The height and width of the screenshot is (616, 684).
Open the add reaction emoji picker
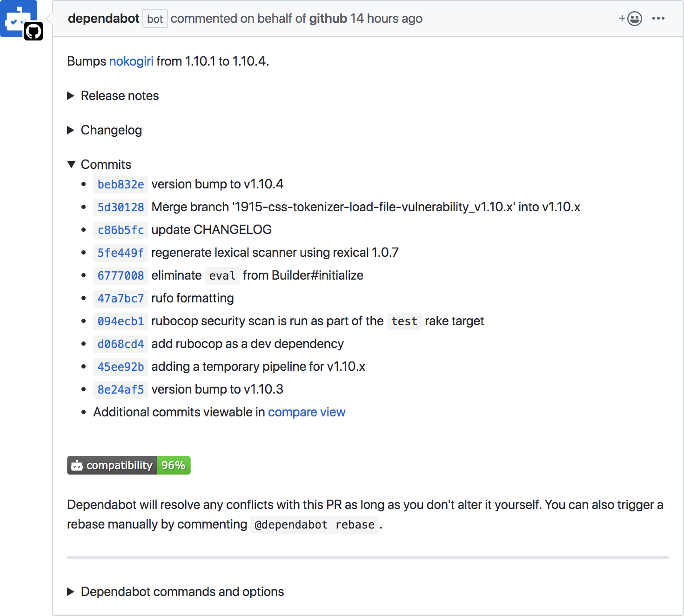click(630, 19)
